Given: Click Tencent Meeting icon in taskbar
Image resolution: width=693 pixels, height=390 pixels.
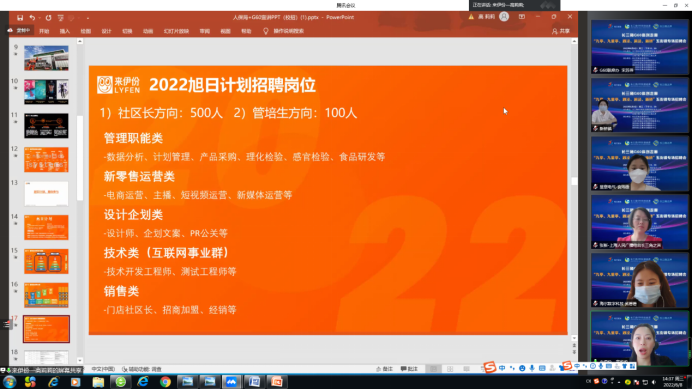Looking at the screenshot, I should (x=232, y=382).
